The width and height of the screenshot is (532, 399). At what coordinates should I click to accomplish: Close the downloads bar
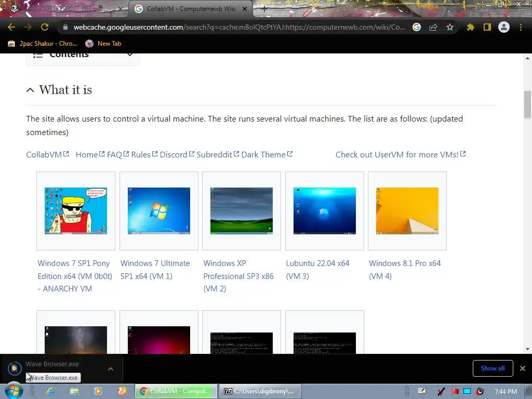[523, 368]
